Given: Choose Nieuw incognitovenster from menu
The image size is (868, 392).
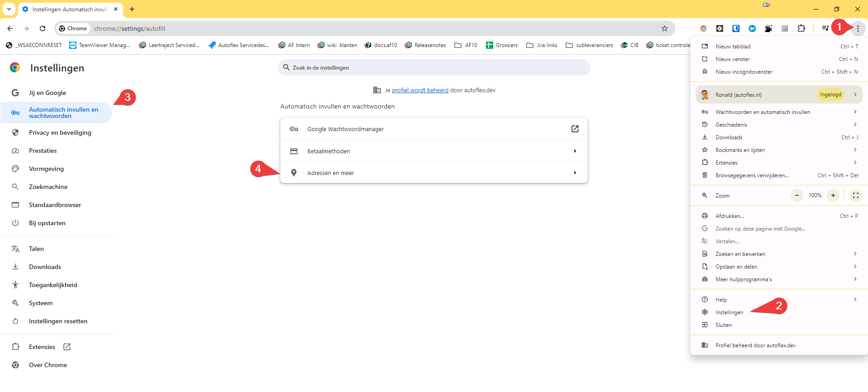Looking at the screenshot, I should point(744,72).
